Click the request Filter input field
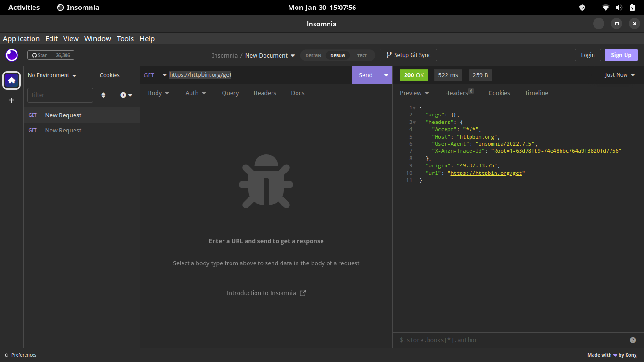Screen dimensions: 644x362 [60, 95]
